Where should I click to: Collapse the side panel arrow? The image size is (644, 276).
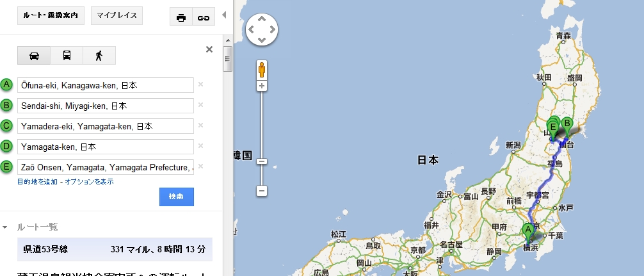click(x=224, y=15)
